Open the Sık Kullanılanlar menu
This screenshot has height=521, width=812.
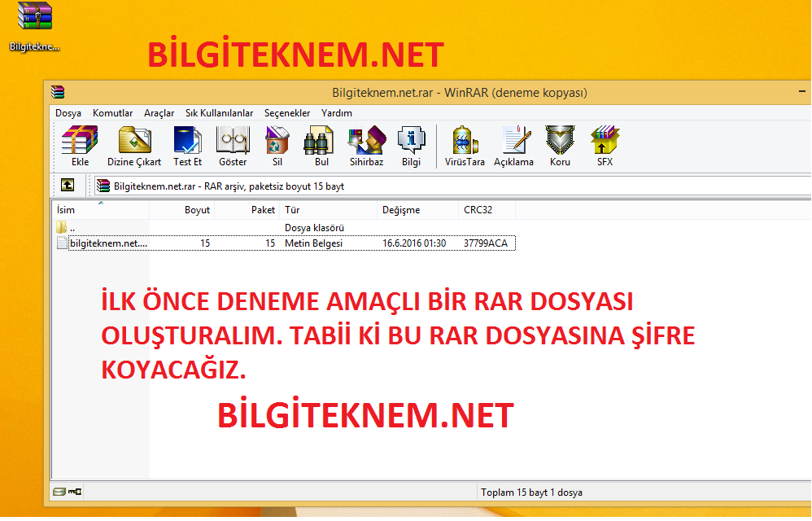(x=219, y=113)
